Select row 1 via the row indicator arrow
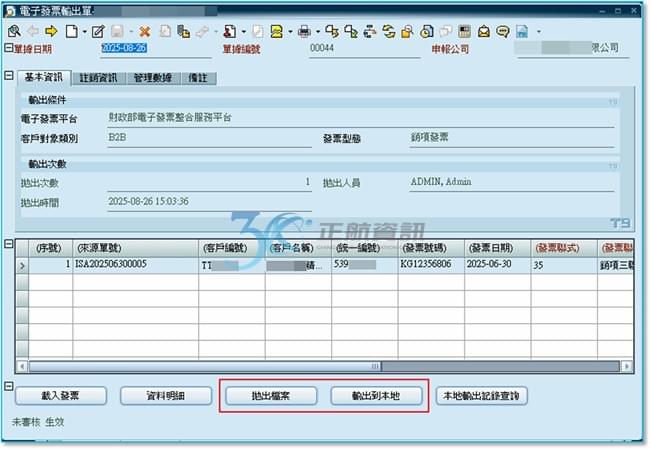This screenshot has width=650, height=449. [22, 265]
